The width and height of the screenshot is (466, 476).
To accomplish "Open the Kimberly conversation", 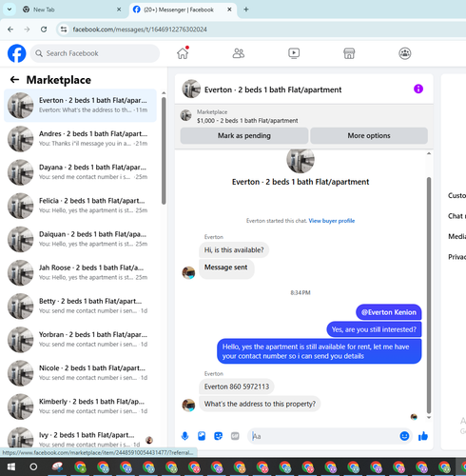I will [x=80, y=407].
